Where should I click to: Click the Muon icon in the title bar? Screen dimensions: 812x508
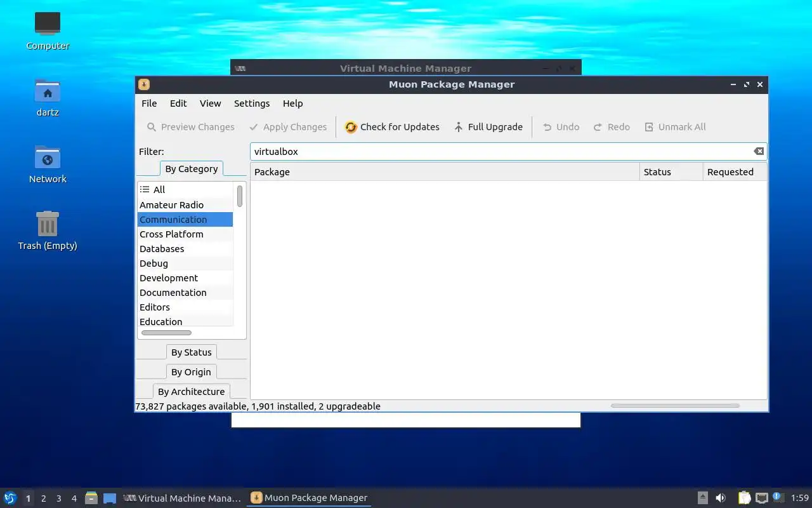144,84
